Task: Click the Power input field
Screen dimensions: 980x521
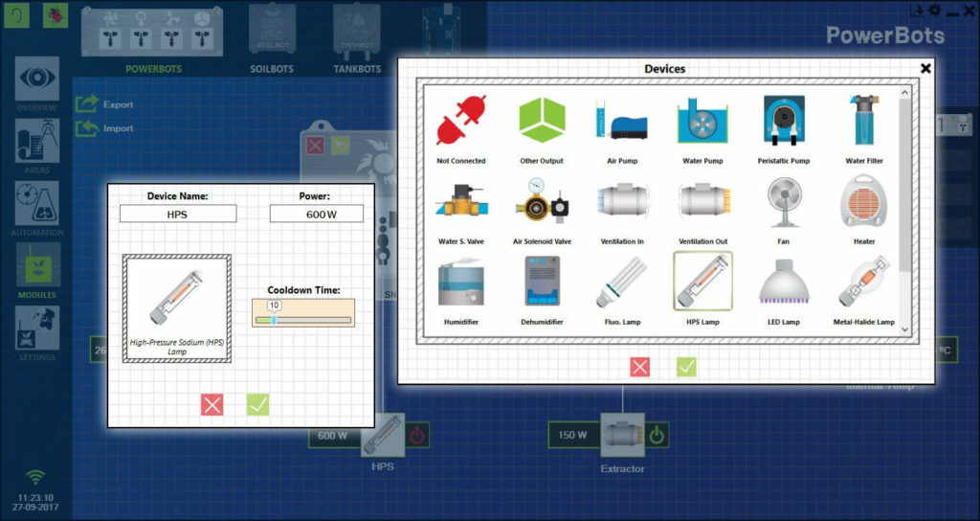Action: pos(316,214)
